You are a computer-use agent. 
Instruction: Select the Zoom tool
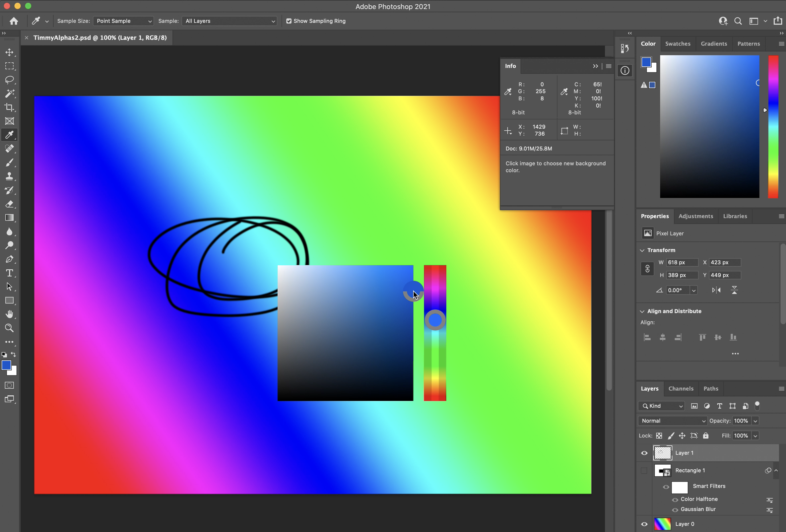(10, 328)
